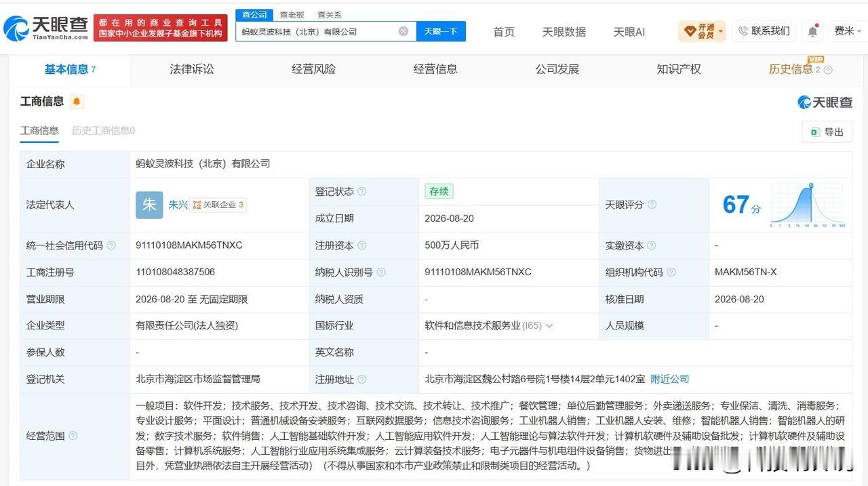
Task: Click the score distribution curve chart
Action: point(807,205)
